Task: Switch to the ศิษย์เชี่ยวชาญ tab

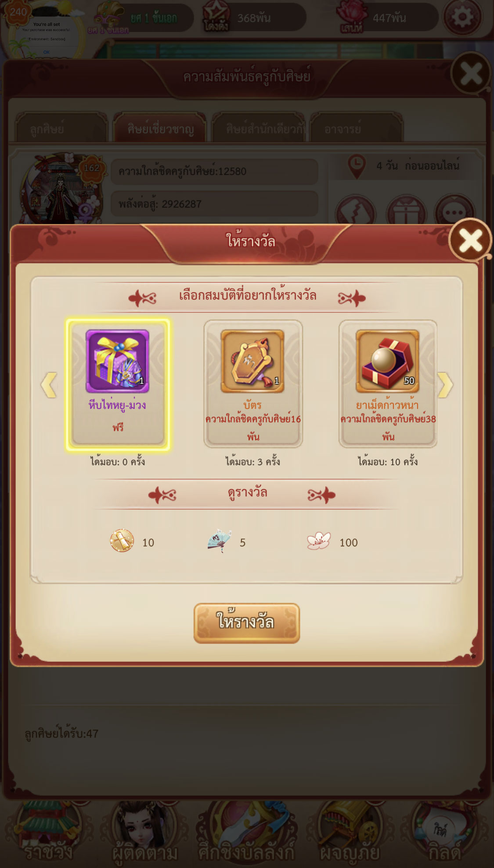Action: 160,129
